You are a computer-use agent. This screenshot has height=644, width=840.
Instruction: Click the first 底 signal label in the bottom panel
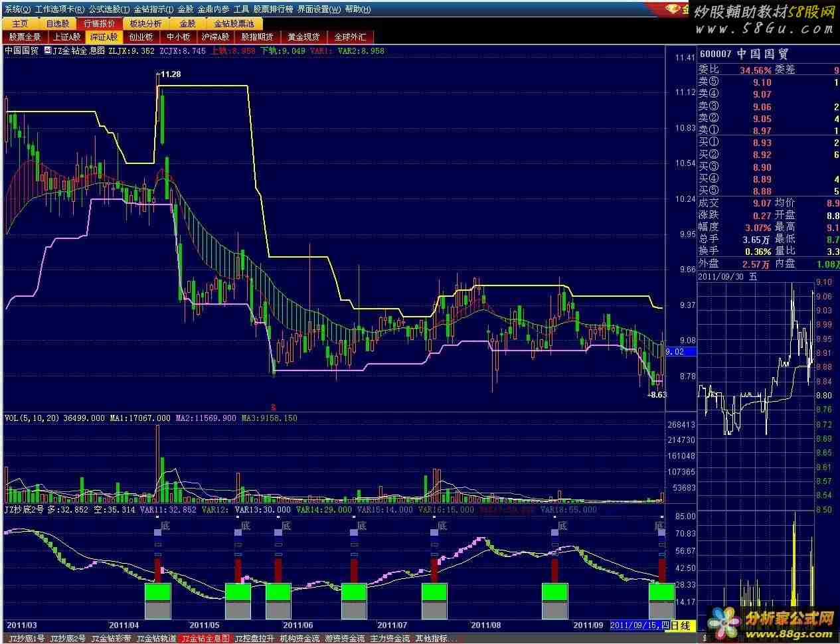[166, 526]
